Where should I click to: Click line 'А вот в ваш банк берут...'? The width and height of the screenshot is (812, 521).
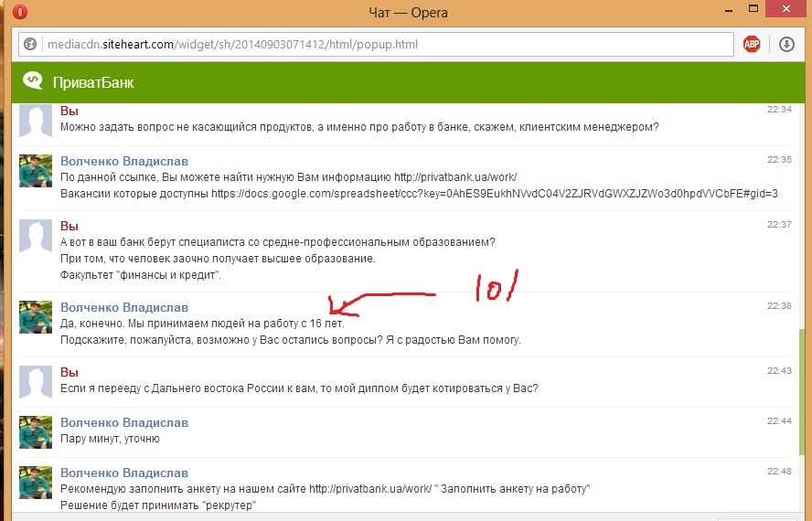tap(278, 242)
